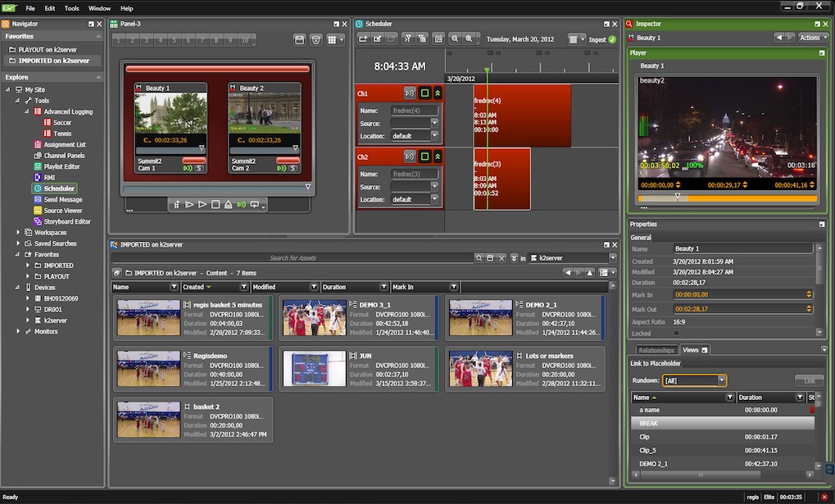This screenshot has width=835, height=504.
Task: Open Ch2 Source dropdown
Action: 434,187
